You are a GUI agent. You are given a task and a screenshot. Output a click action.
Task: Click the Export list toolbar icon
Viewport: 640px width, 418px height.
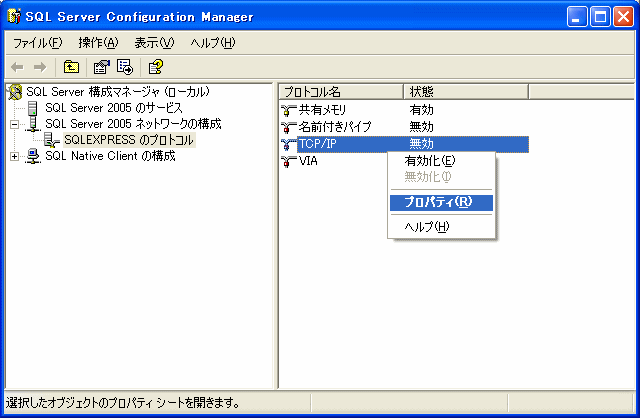[125, 67]
